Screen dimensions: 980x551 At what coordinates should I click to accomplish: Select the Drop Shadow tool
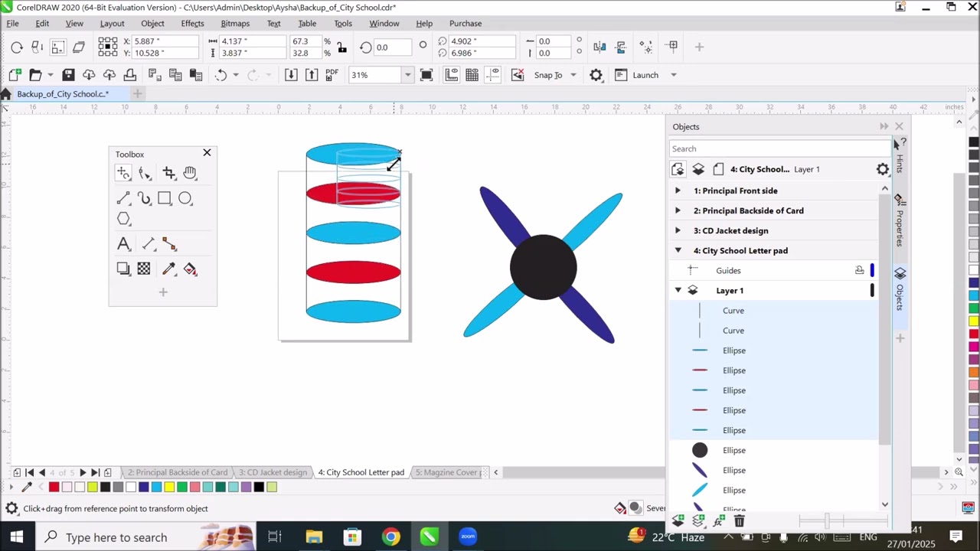(123, 269)
